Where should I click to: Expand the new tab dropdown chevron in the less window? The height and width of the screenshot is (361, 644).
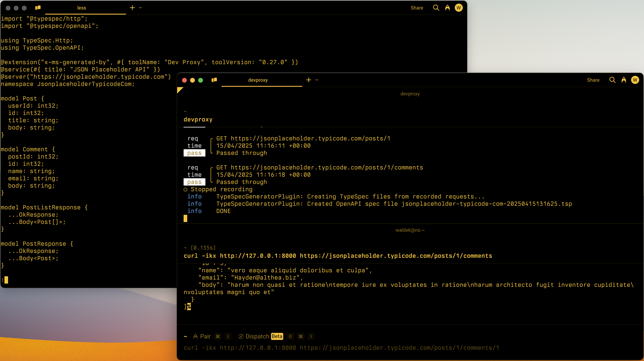pos(140,8)
